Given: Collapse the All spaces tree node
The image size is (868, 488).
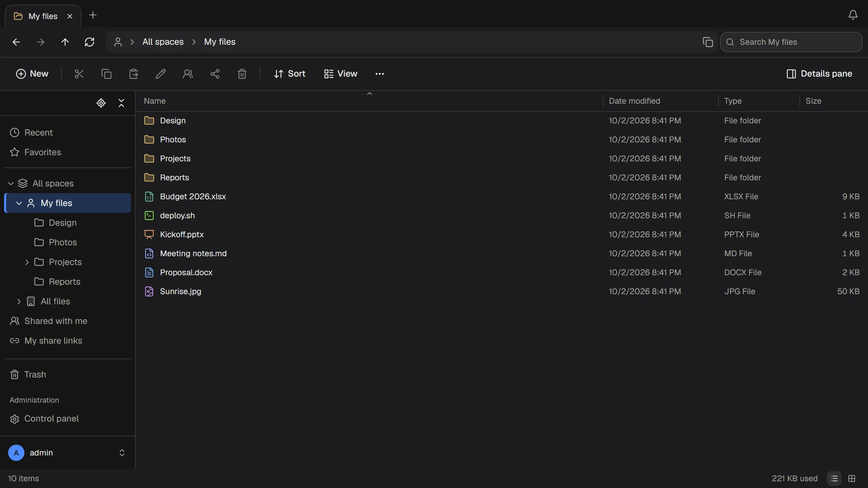Looking at the screenshot, I should tap(11, 183).
